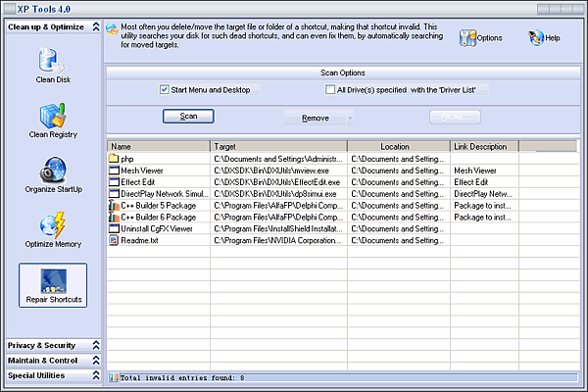Select the Mesh Viewer name cell
This screenshot has height=392, width=588.
coord(142,171)
